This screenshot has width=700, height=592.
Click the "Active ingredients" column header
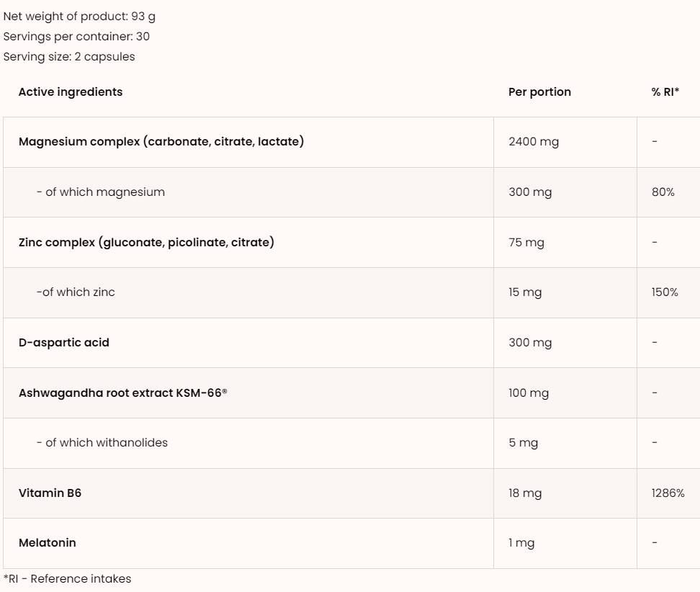click(x=71, y=91)
